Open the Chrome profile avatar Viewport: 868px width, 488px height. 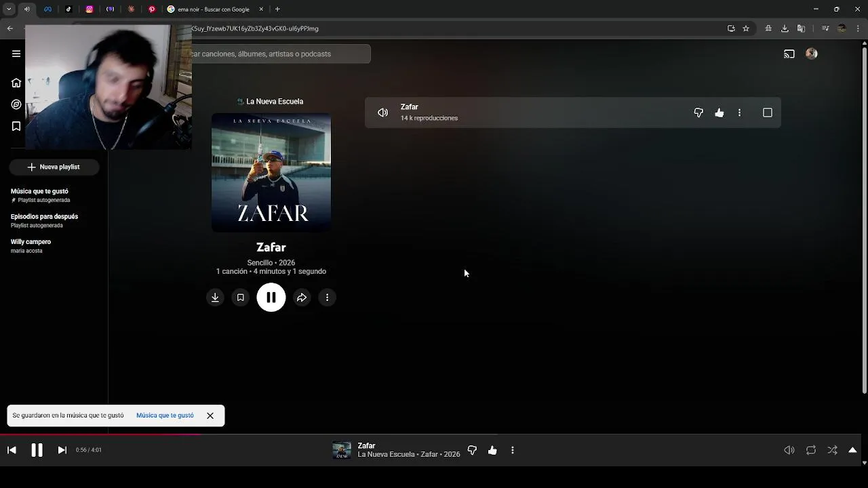(842, 28)
